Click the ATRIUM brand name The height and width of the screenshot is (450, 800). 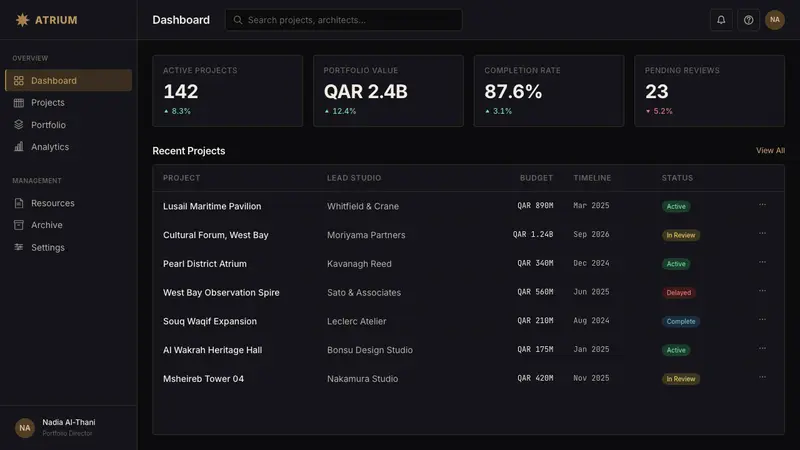coord(56,20)
